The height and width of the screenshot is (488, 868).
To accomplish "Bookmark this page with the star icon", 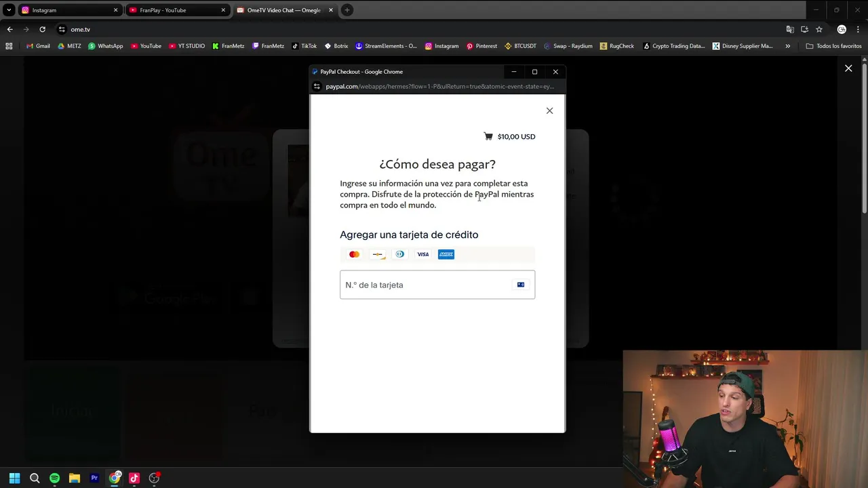I will tap(819, 29).
